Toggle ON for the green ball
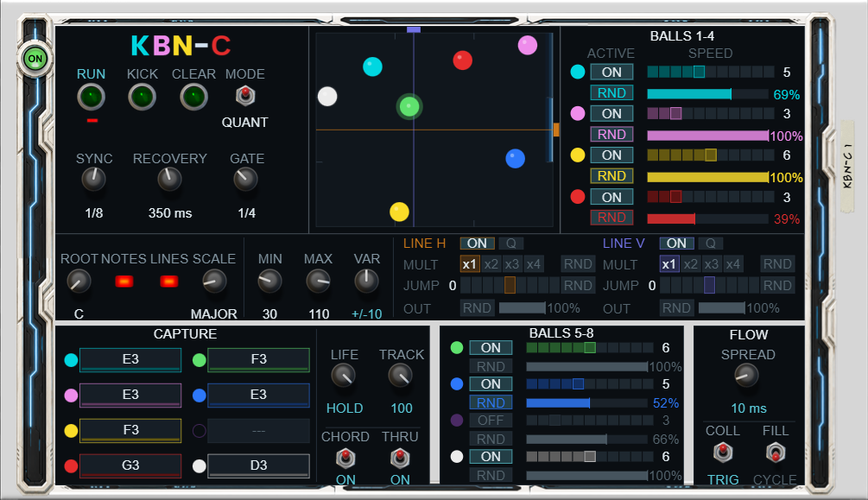Viewport: 868px width, 500px height. pos(491,348)
